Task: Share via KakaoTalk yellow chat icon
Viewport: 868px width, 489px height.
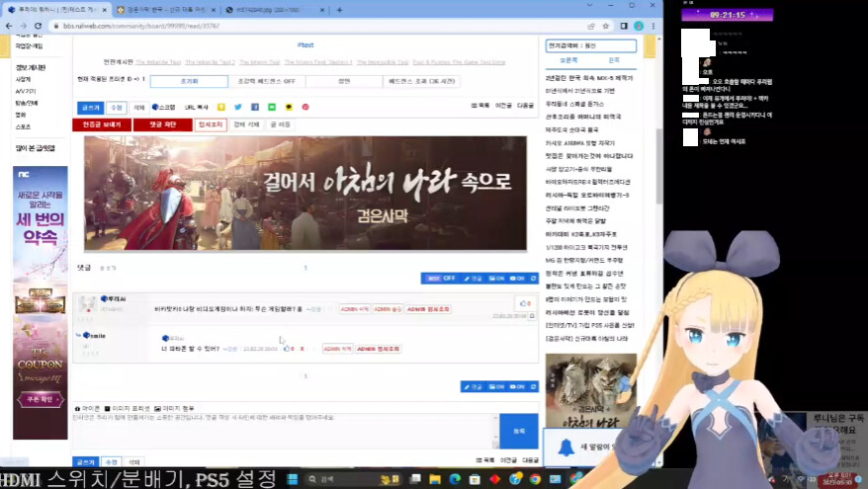Action: (289, 107)
